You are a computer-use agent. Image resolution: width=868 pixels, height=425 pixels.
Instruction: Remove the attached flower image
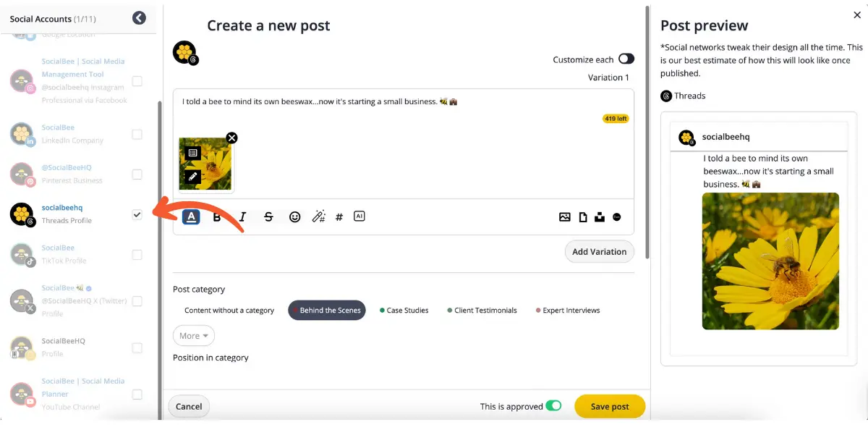(231, 138)
